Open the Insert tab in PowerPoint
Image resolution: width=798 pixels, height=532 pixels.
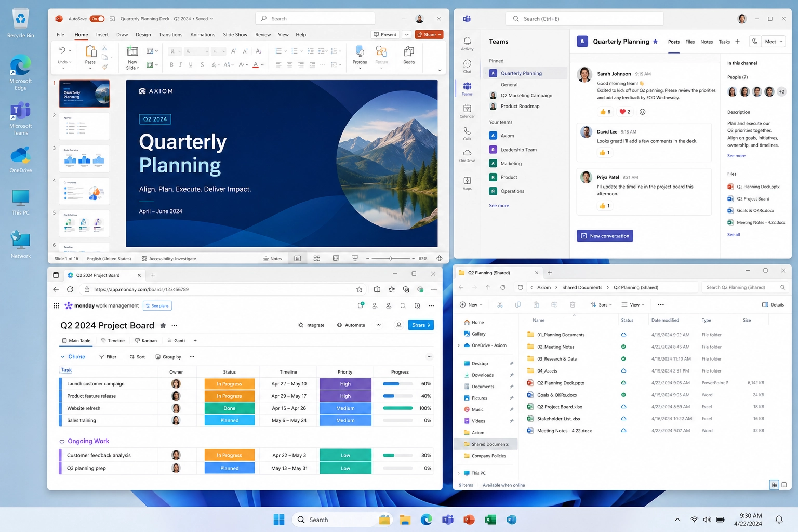click(x=102, y=35)
